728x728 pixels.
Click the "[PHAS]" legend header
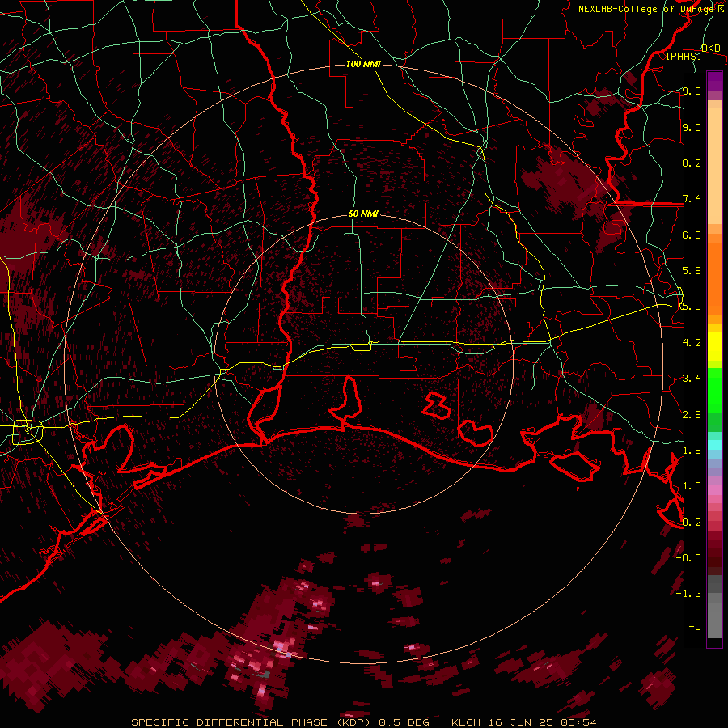684,56
